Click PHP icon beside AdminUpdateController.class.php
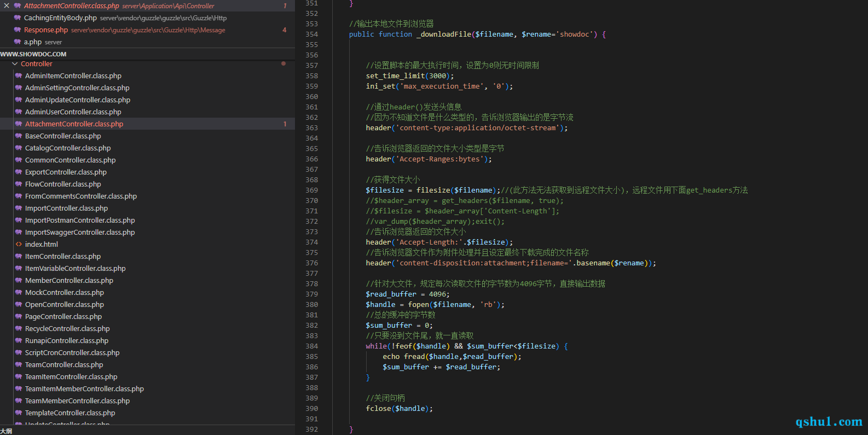This screenshot has width=868, height=435. [x=19, y=100]
